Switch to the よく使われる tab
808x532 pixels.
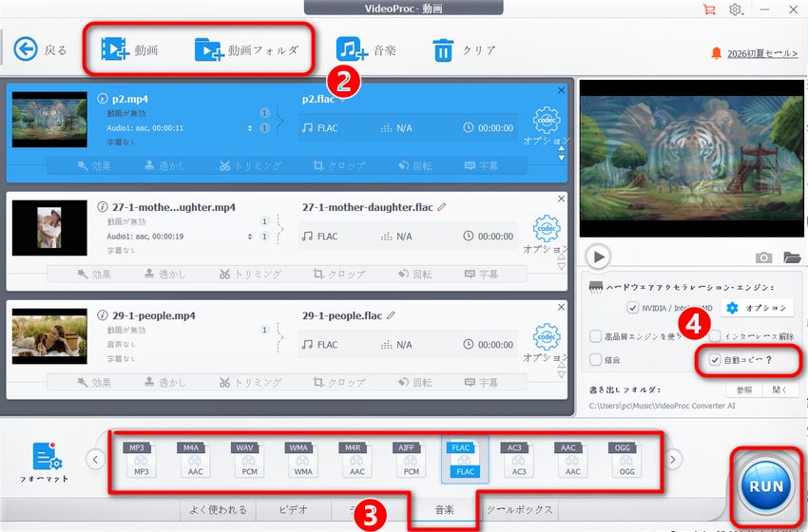(218, 510)
